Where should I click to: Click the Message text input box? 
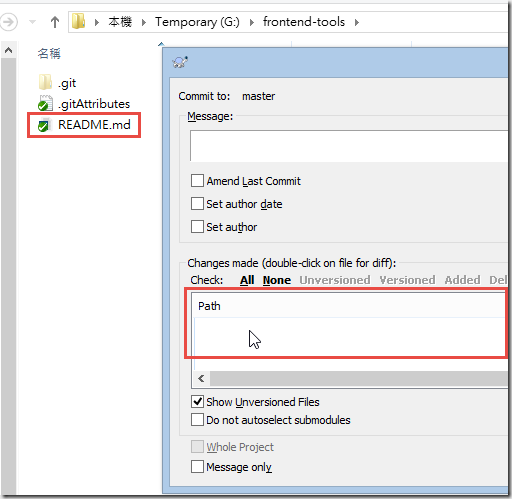(x=349, y=146)
